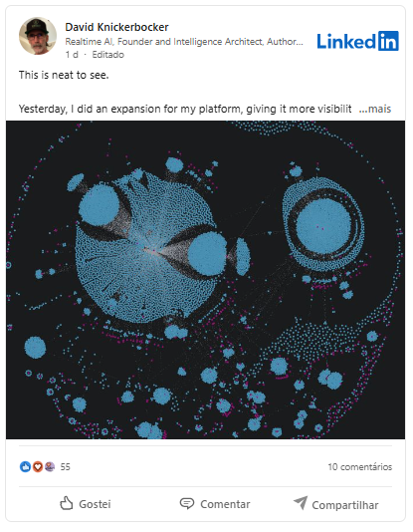Click the Compartilhar paper plane icon
The width and height of the screenshot is (413, 532).
301,503
